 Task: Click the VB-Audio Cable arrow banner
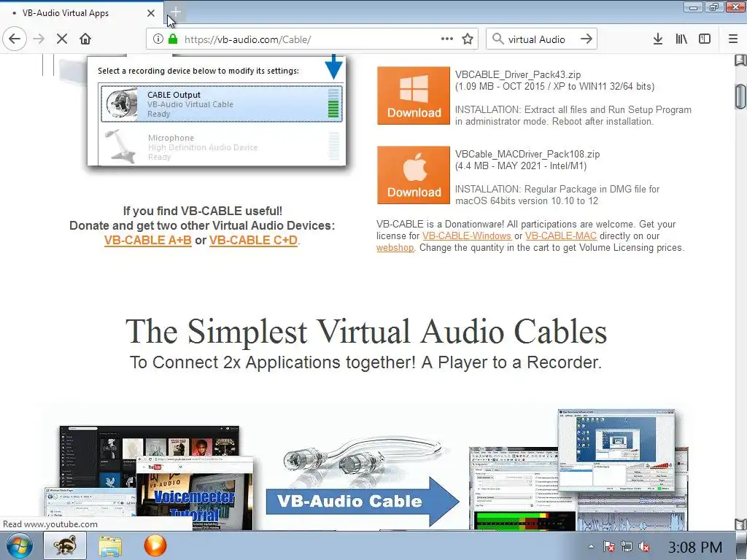[x=363, y=502]
